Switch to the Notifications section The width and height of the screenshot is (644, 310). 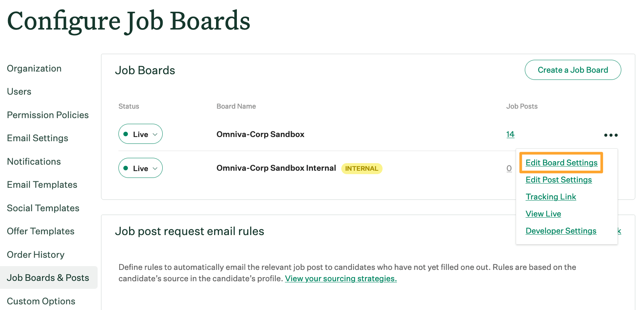click(34, 162)
